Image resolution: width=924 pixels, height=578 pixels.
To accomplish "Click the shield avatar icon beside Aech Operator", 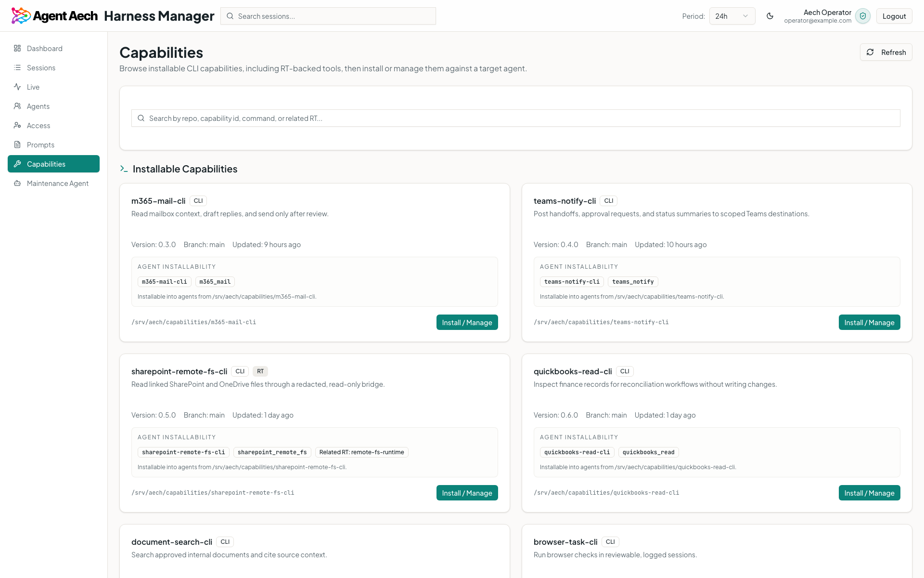I will [863, 16].
